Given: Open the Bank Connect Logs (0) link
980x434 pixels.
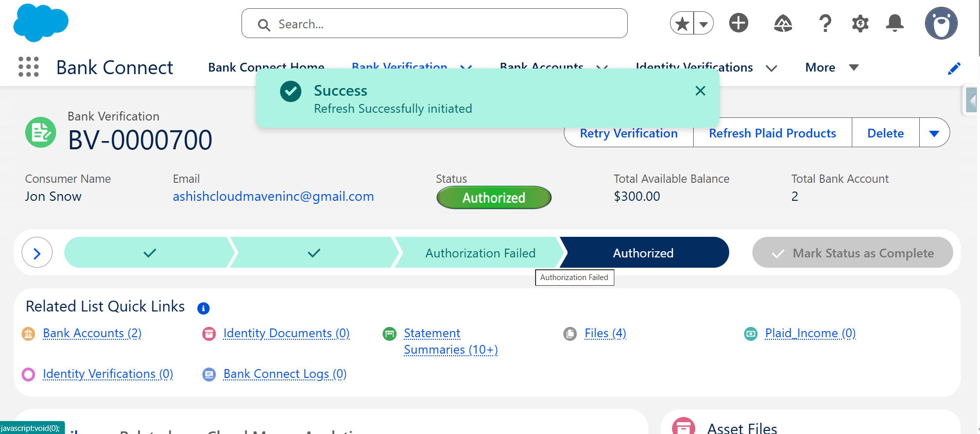Looking at the screenshot, I should coord(285,374).
